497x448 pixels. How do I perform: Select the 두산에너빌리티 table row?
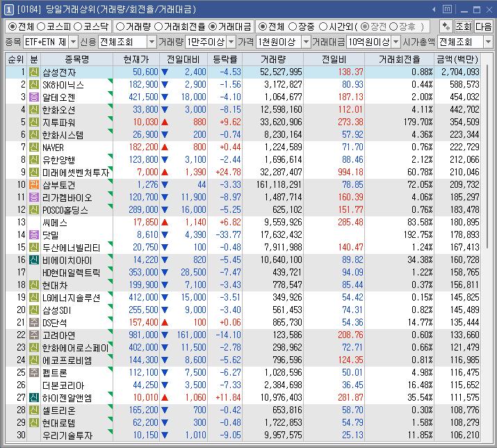coord(243,248)
